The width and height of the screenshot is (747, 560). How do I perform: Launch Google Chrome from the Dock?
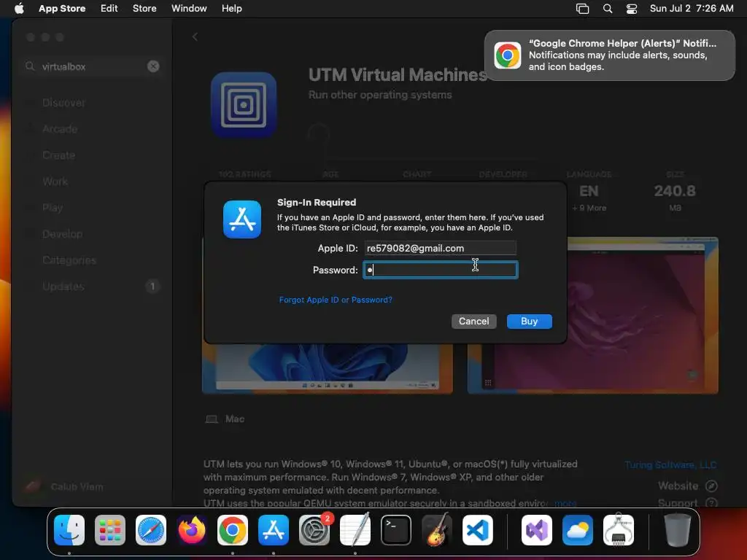coord(233,530)
